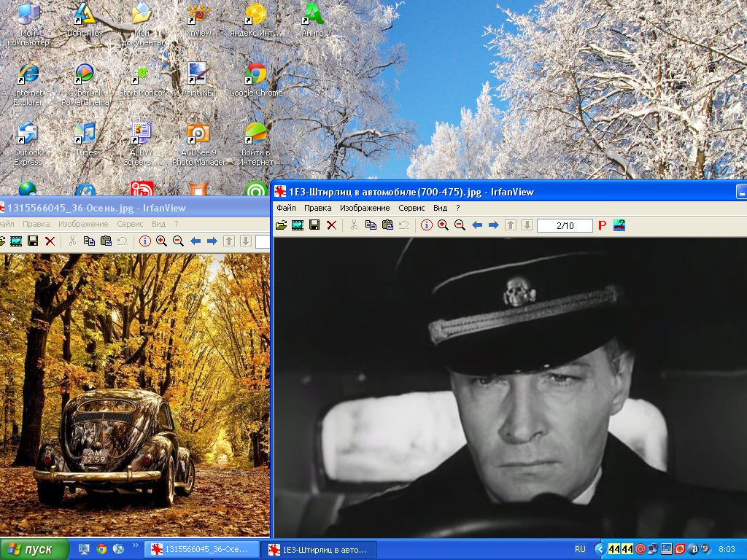Zoom out in the Осень IrfanView window
Viewport: 747px width, 560px height.
178,241
